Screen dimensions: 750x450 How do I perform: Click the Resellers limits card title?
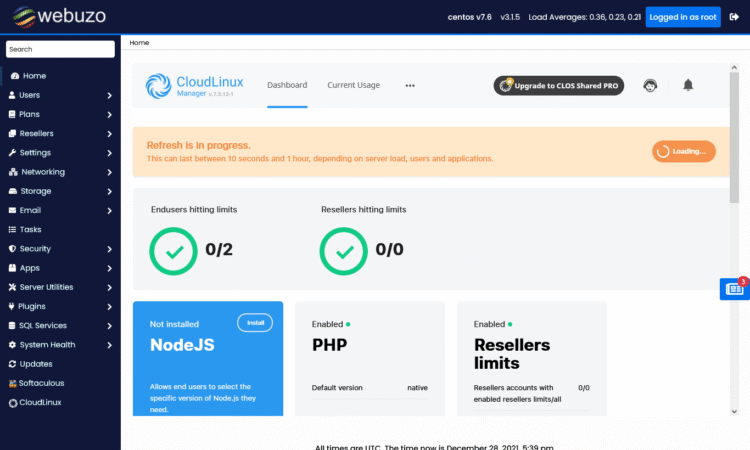click(x=512, y=354)
